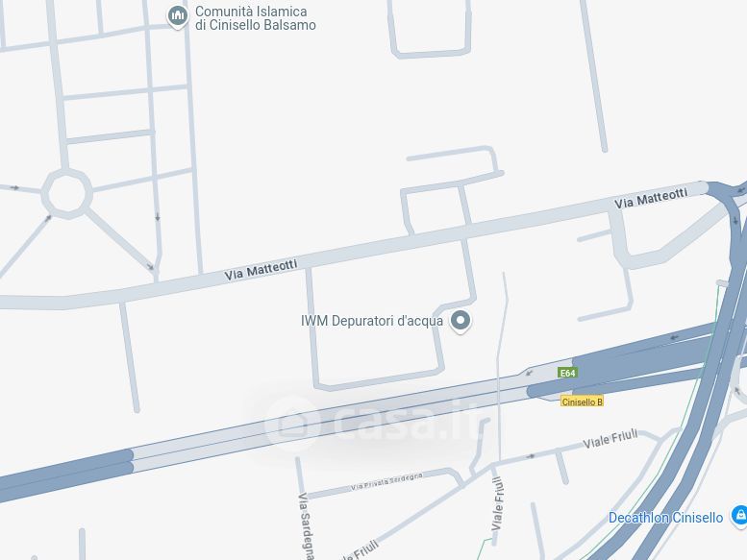Click the Via Privata Sardegna street label
747x560 pixels.
coord(386,481)
